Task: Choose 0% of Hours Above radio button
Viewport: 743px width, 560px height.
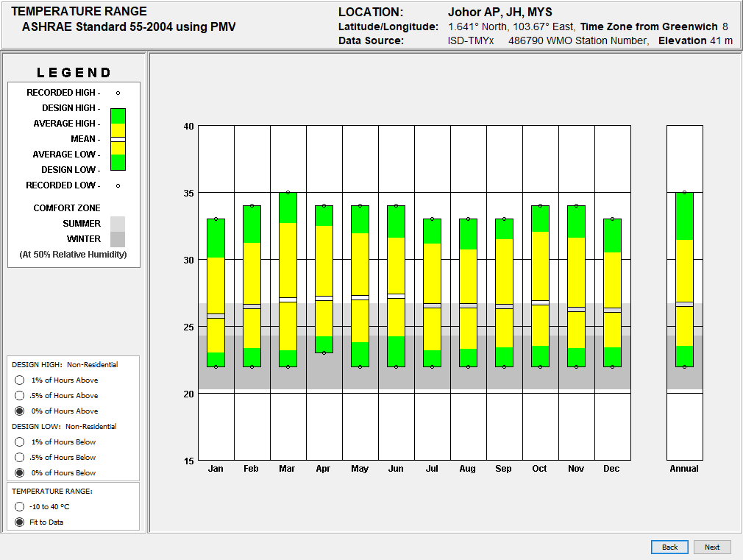Action: (x=20, y=411)
